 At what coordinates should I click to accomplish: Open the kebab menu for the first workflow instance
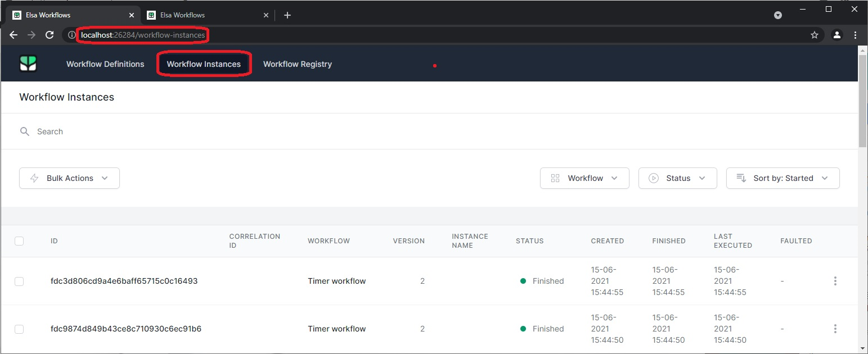click(835, 281)
